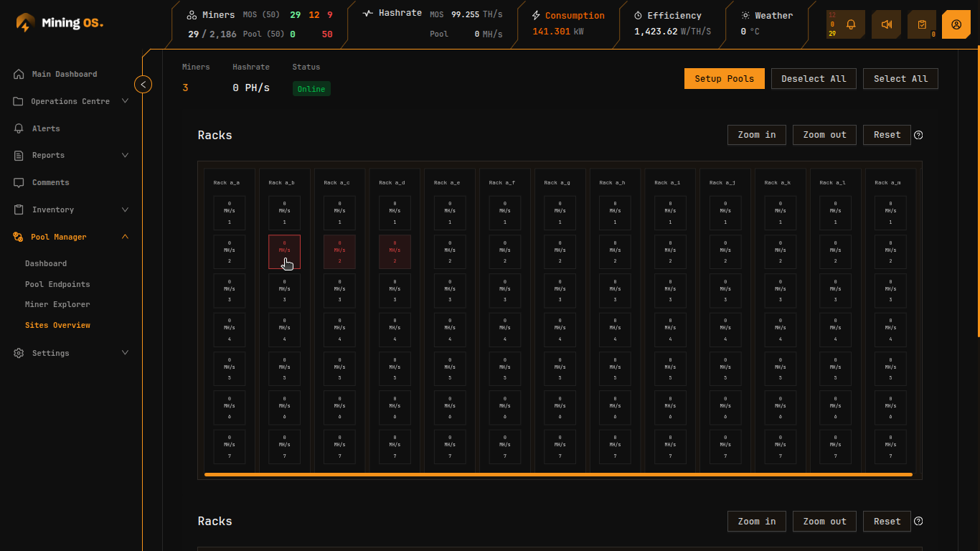
Task: Click the orange horizontal racks scrollbar
Action: tap(558, 474)
